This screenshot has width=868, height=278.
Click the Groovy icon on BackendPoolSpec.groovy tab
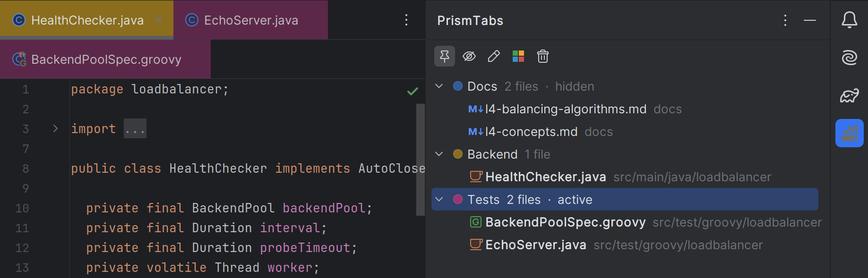(19, 59)
